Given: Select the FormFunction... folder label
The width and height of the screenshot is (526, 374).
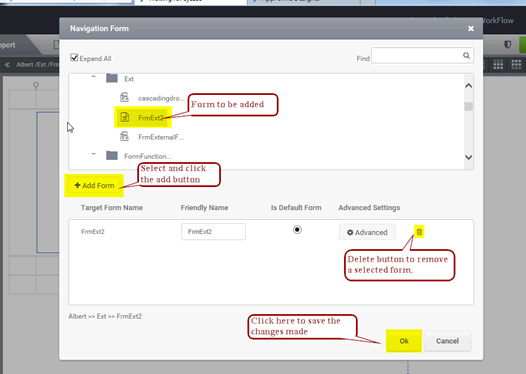Looking at the screenshot, I should click(x=148, y=156).
